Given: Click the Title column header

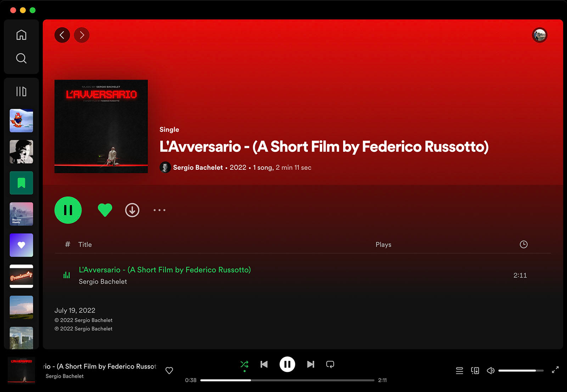Looking at the screenshot, I should [85, 245].
